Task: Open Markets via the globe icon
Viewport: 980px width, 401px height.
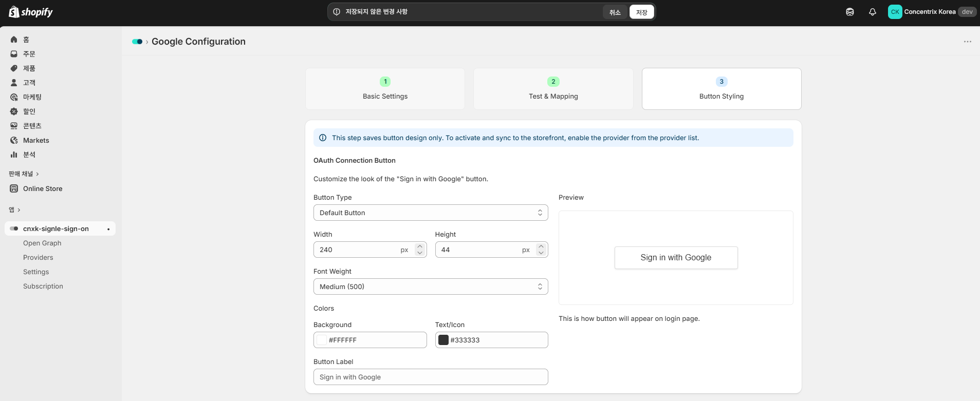Action: 14,140
